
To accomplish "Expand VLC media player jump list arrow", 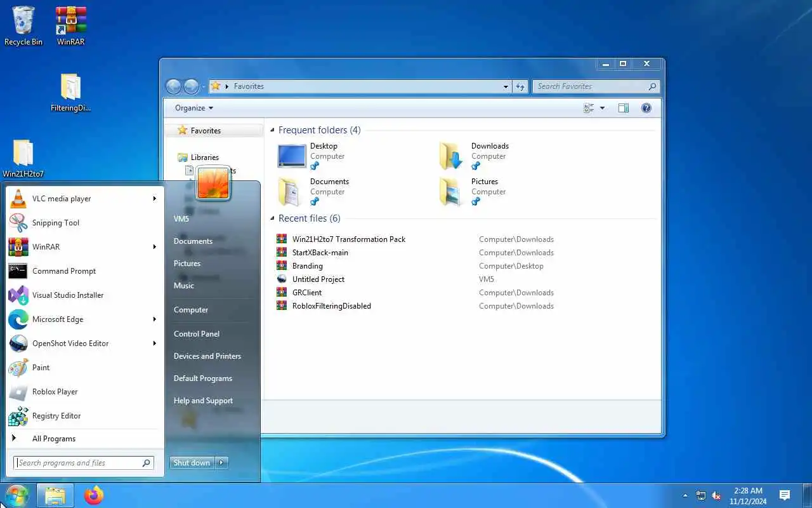I will coord(154,199).
